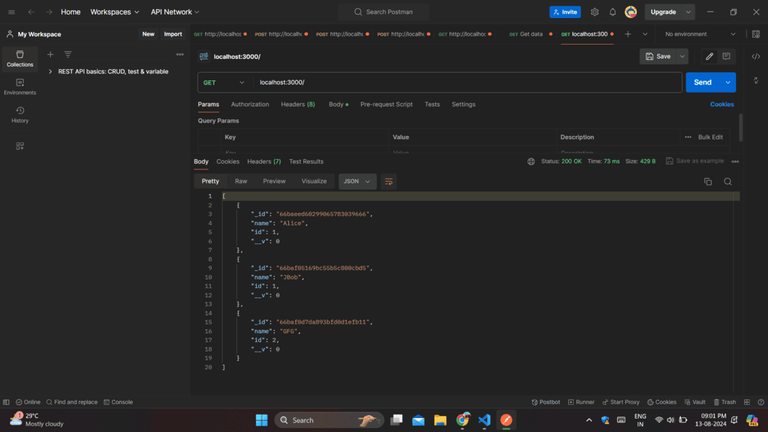Screen dimensions: 768x432
Task: Toggle line wrap in response viewer
Action: pos(389,181)
